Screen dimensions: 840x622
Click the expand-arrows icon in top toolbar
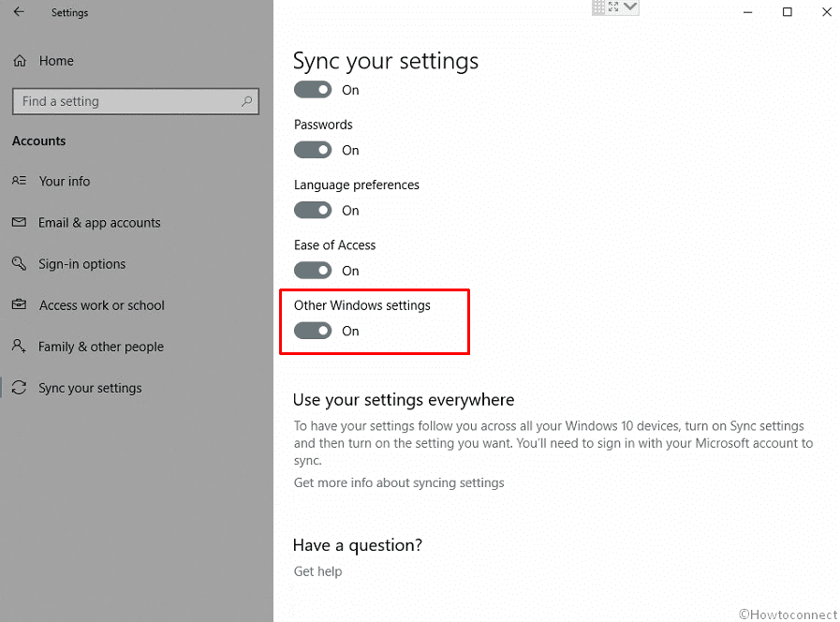614,7
